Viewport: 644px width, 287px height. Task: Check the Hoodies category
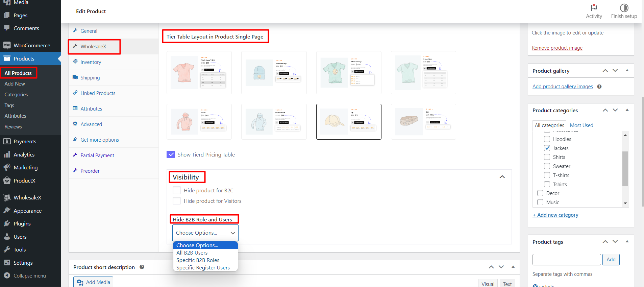tap(547, 139)
